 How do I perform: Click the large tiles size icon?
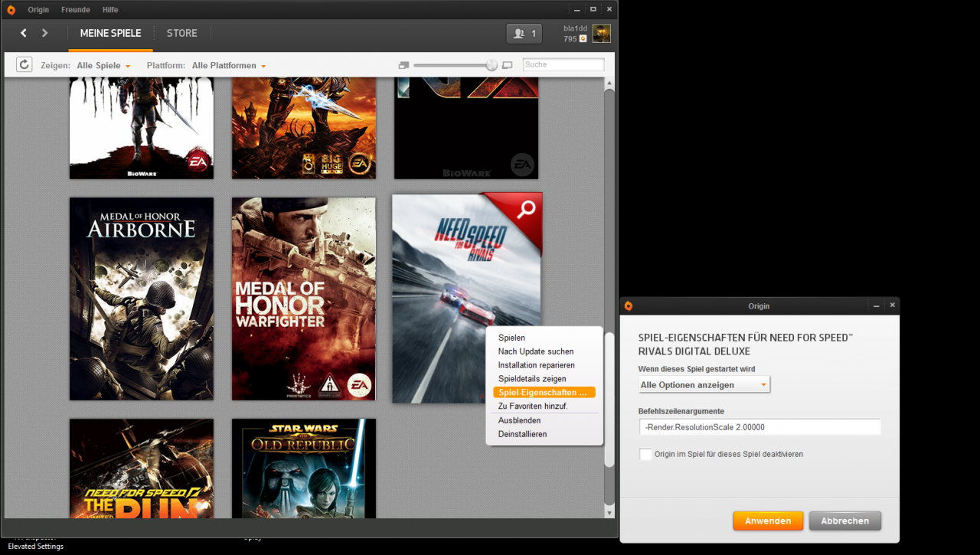[507, 65]
